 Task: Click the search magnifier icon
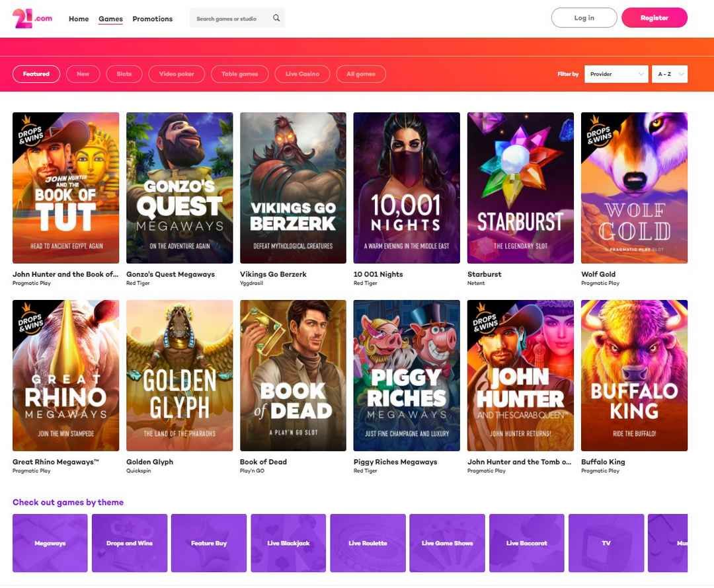276,18
